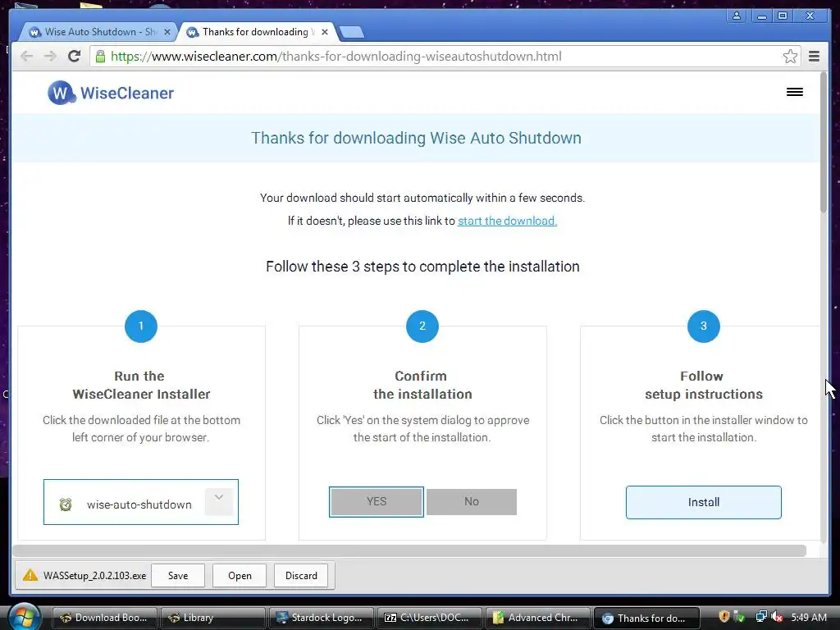Click the No button in step 2
The height and width of the screenshot is (630, 840).
[472, 501]
